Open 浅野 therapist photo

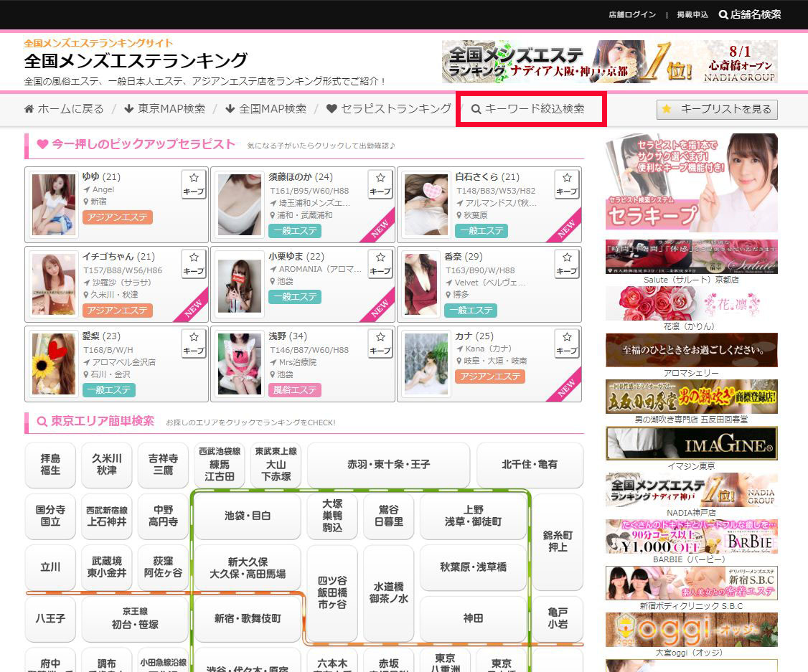(240, 364)
